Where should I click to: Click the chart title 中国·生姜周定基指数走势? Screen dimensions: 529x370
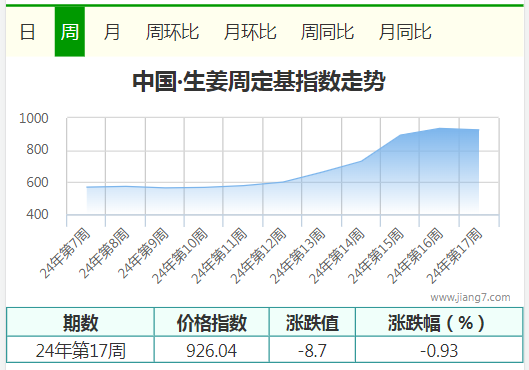click(x=259, y=81)
